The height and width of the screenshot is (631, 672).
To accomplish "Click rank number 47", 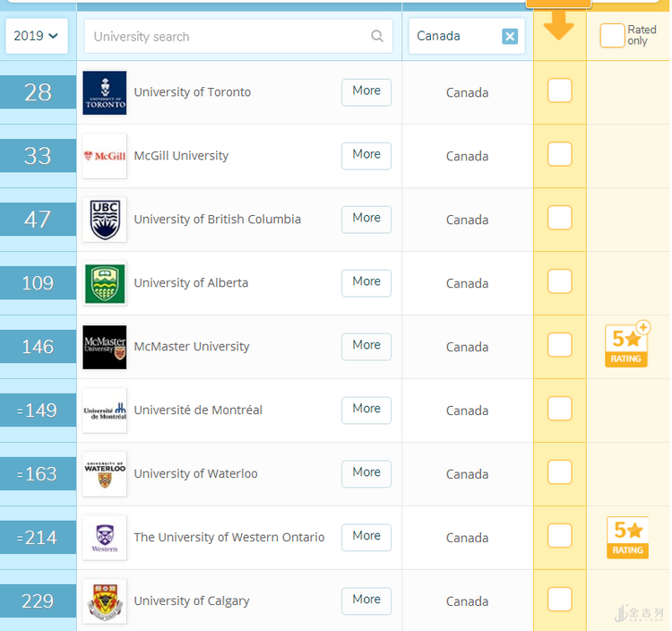I will coord(38,220).
